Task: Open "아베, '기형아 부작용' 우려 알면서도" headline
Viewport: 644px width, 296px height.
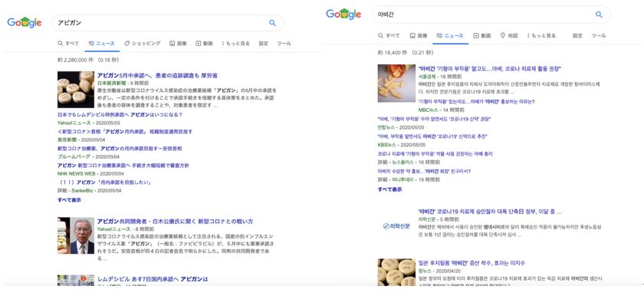Action: coord(434,119)
